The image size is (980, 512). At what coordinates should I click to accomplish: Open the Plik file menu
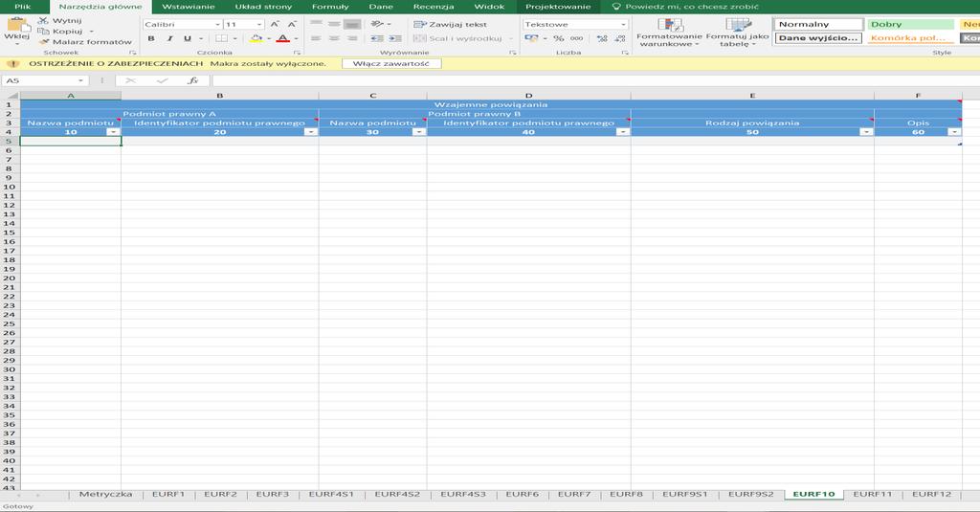23,7
